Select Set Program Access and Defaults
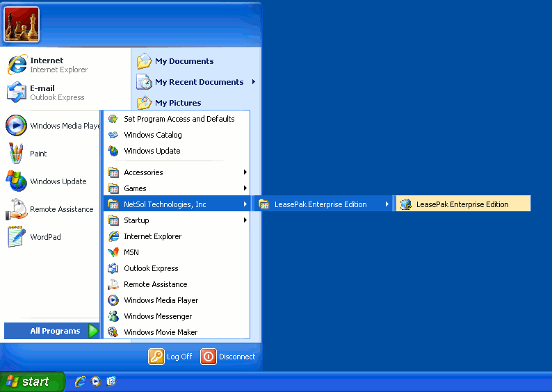The width and height of the screenshot is (552, 392). pyautogui.click(x=177, y=119)
